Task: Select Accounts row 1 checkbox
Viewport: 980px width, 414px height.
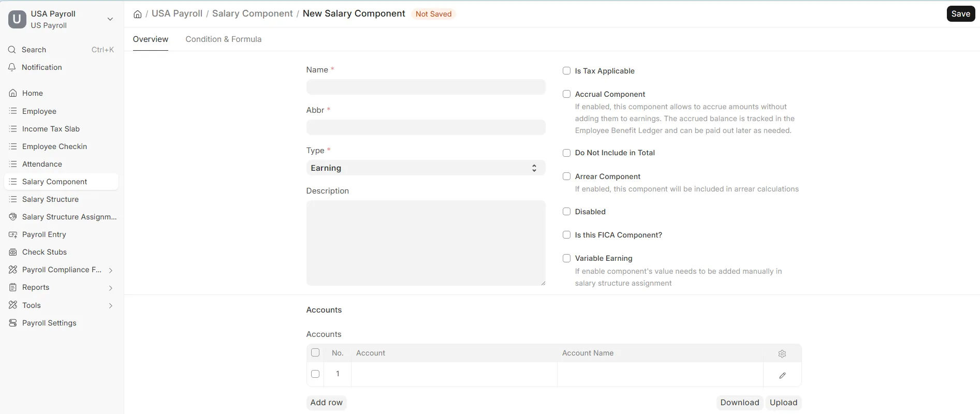Action: pos(315,374)
